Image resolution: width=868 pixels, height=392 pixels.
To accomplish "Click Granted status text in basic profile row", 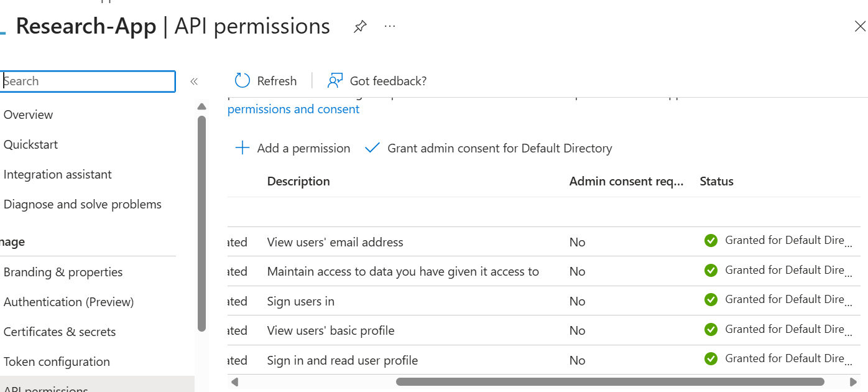I will 788,329.
